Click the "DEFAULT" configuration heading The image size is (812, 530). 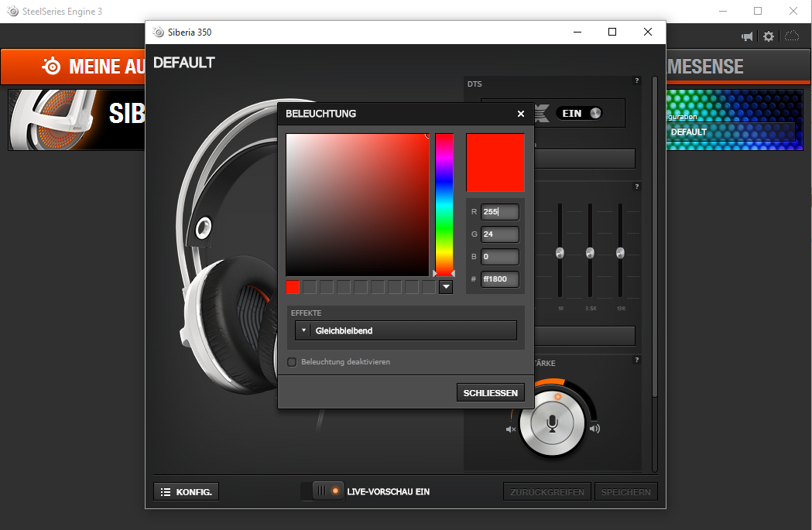(x=183, y=63)
